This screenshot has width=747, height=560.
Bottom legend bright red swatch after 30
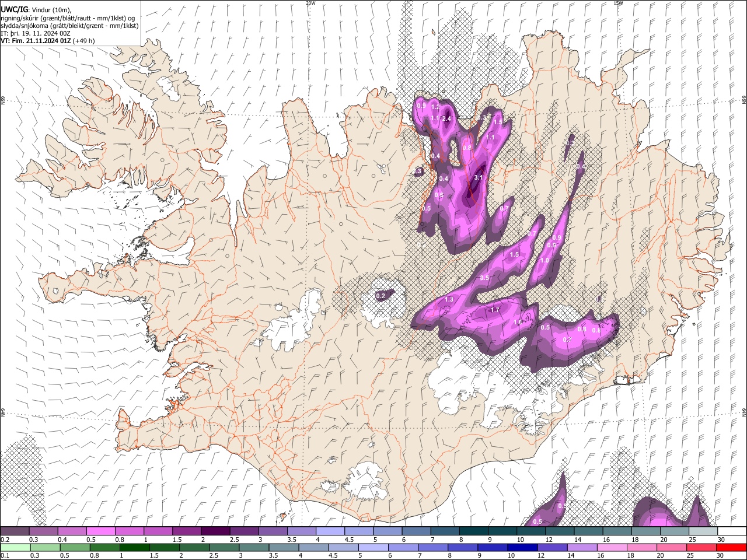pos(731,548)
